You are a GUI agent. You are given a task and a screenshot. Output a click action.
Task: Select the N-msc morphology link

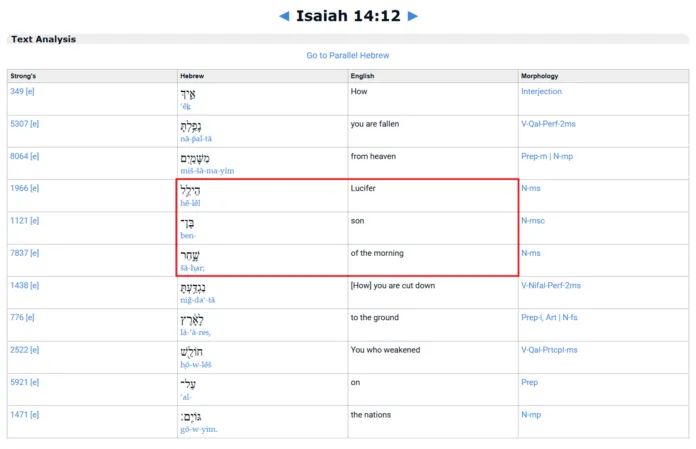(x=533, y=220)
